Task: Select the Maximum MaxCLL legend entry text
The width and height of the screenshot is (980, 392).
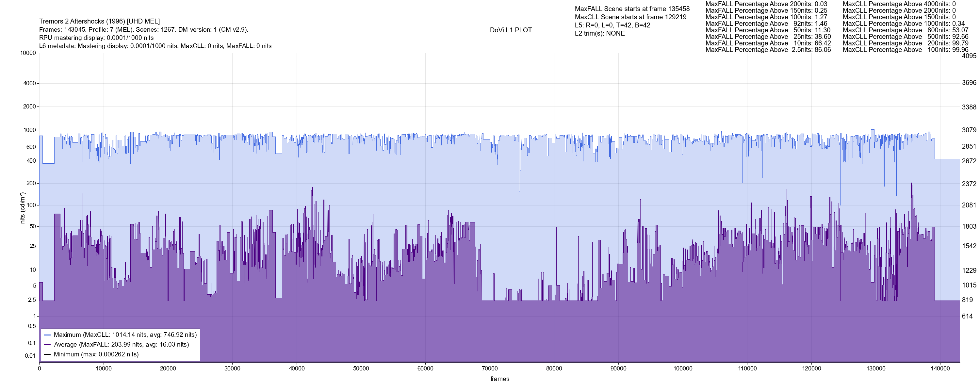Action: pos(125,335)
